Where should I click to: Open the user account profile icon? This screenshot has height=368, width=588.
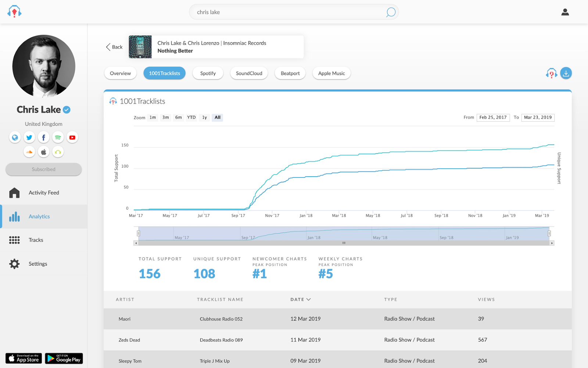pyautogui.click(x=565, y=12)
